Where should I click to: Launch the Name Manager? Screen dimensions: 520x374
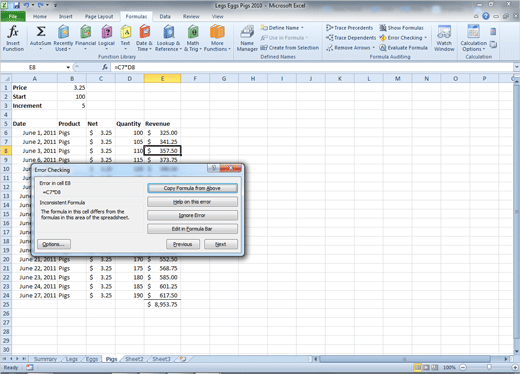pyautogui.click(x=247, y=38)
